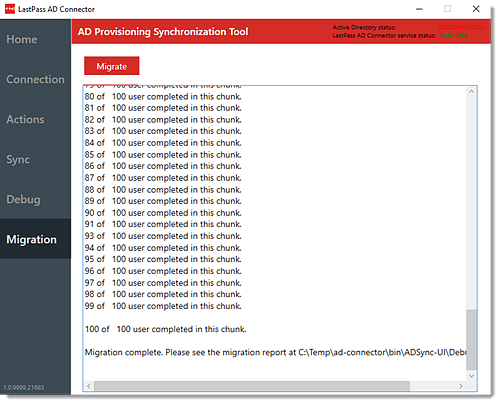Click the 'LastPass AD Connector service status:' label

point(384,35)
